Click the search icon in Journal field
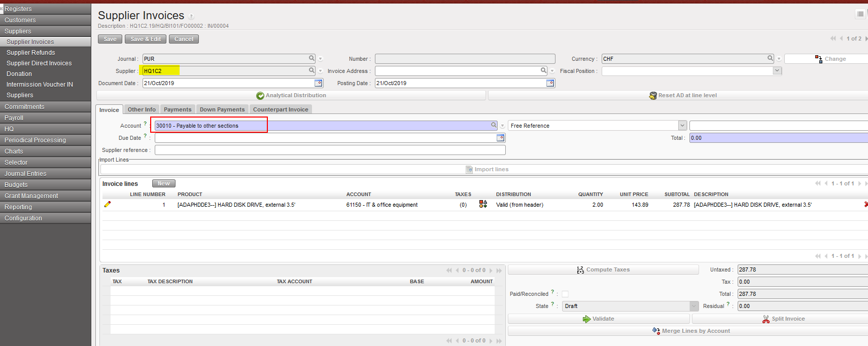868x346 pixels. pos(311,58)
